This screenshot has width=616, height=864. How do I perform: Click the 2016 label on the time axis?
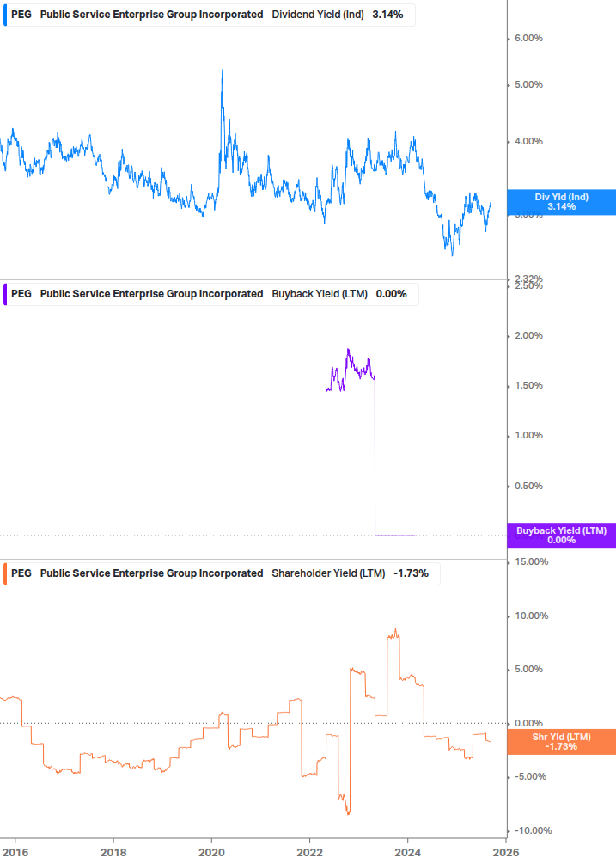[15, 853]
